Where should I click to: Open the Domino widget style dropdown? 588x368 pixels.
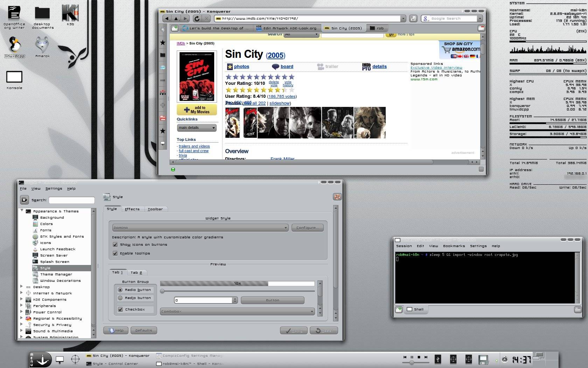click(200, 228)
